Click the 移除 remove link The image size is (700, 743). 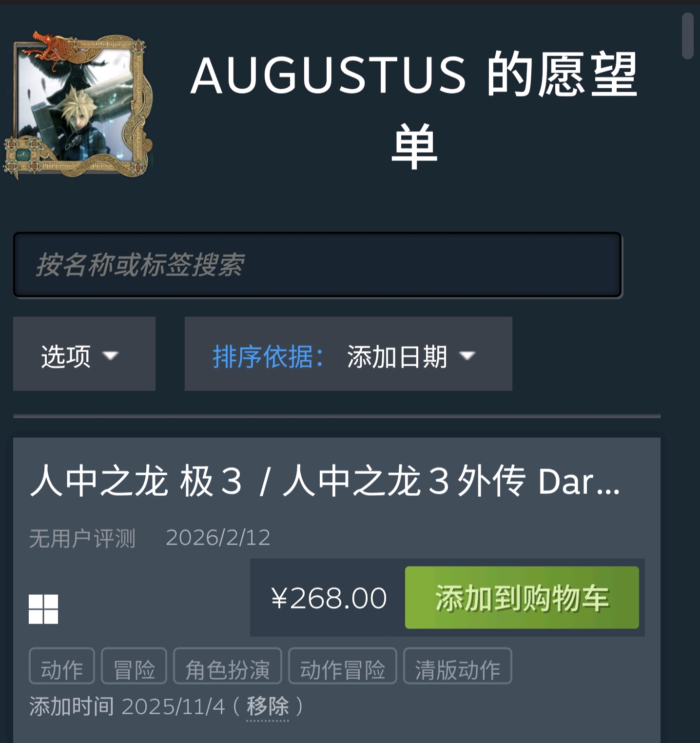(268, 706)
